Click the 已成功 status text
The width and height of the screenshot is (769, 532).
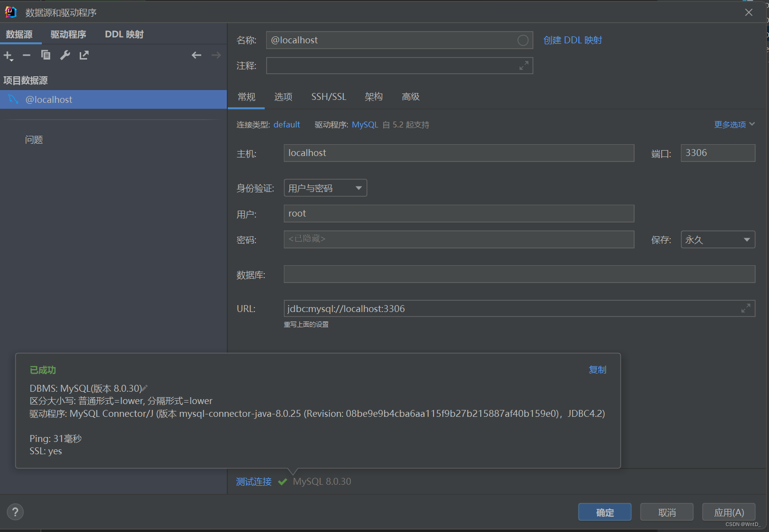pos(43,370)
